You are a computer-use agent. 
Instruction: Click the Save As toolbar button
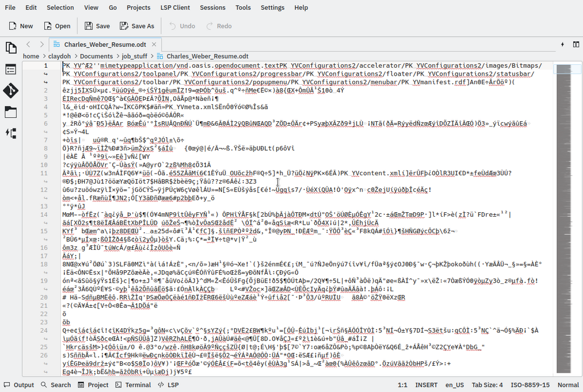[137, 26]
